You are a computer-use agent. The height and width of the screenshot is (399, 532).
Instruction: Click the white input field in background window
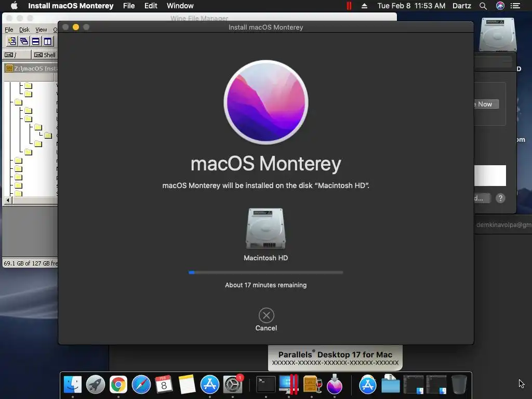pyautogui.click(x=490, y=176)
